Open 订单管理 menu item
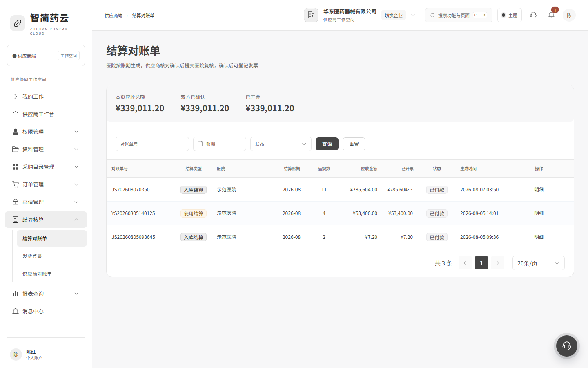This screenshot has width=588, height=368. 46,184
